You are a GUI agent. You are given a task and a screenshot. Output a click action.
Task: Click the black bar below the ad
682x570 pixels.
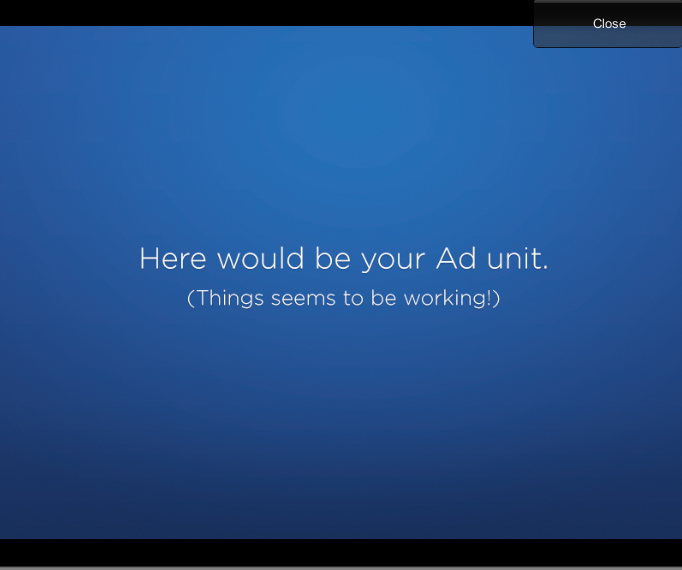(x=340, y=552)
